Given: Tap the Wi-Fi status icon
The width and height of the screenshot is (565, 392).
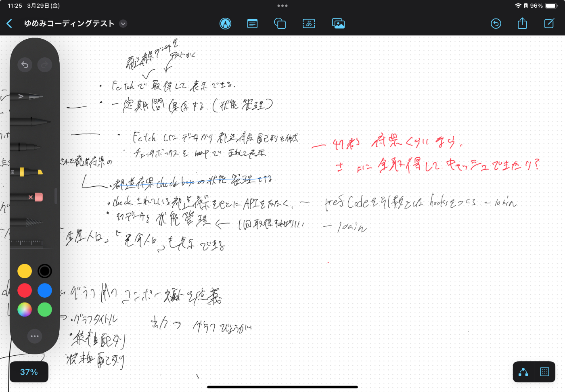Looking at the screenshot, I should tap(518, 6).
